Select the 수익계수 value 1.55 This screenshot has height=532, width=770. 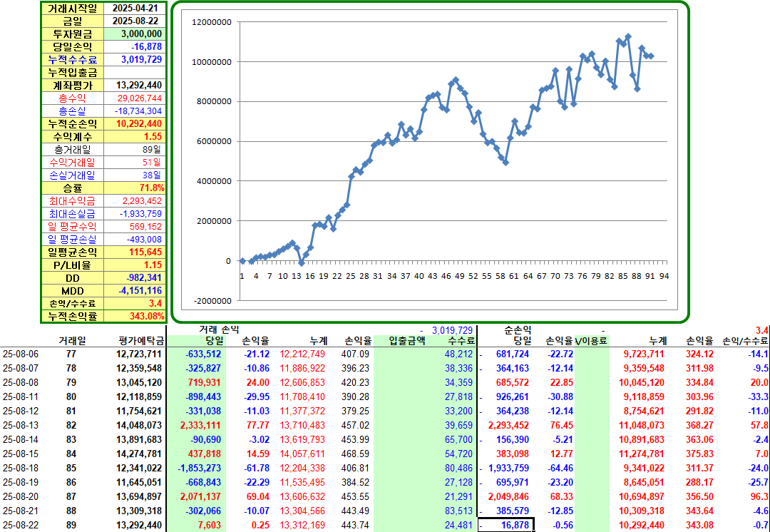coord(135,136)
